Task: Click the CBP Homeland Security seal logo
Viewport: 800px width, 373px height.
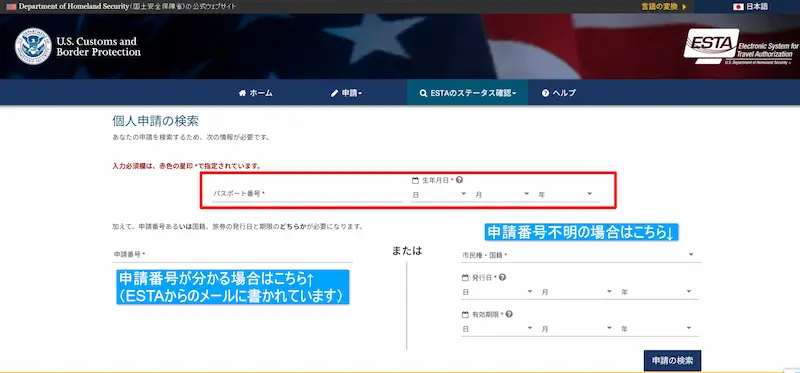Action: tap(33, 46)
